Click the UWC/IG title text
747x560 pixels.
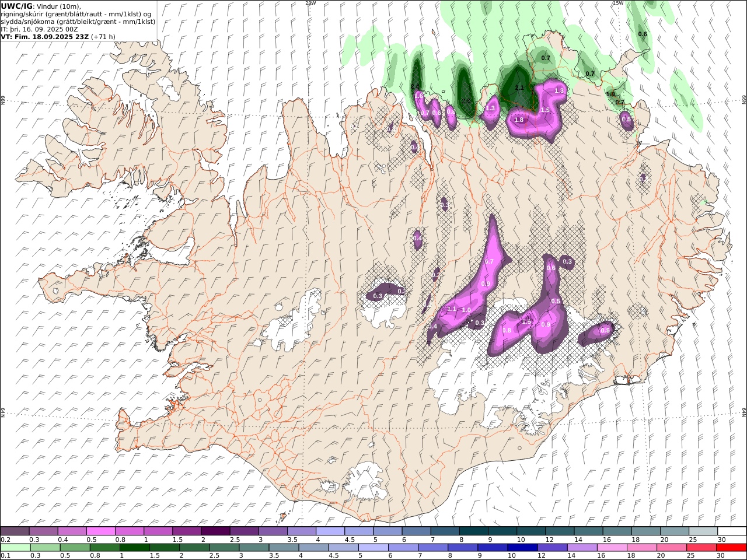click(17, 6)
